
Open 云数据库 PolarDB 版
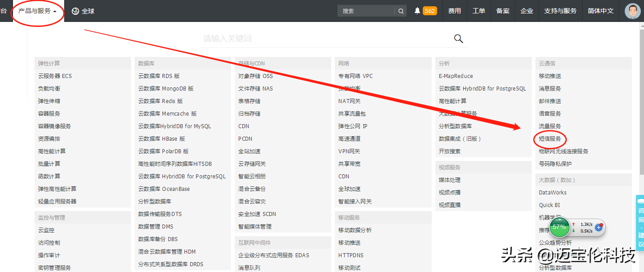click(163, 151)
